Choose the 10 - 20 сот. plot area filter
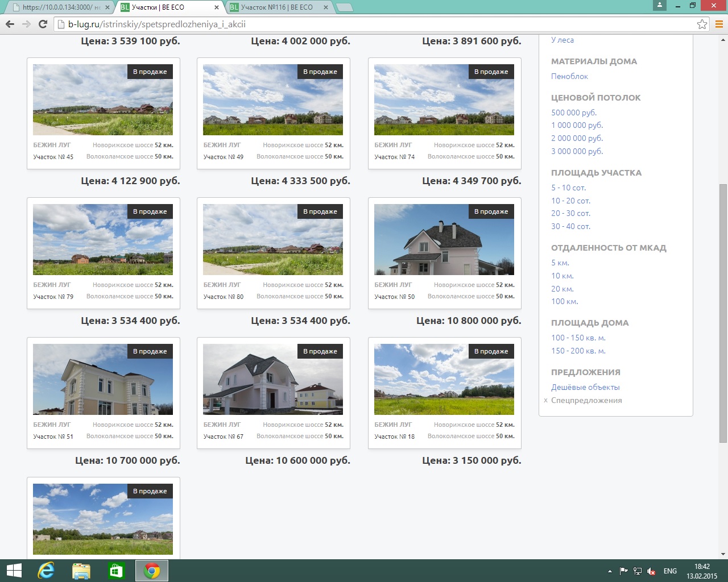Screen dimensions: 728x582 [x=570, y=201]
